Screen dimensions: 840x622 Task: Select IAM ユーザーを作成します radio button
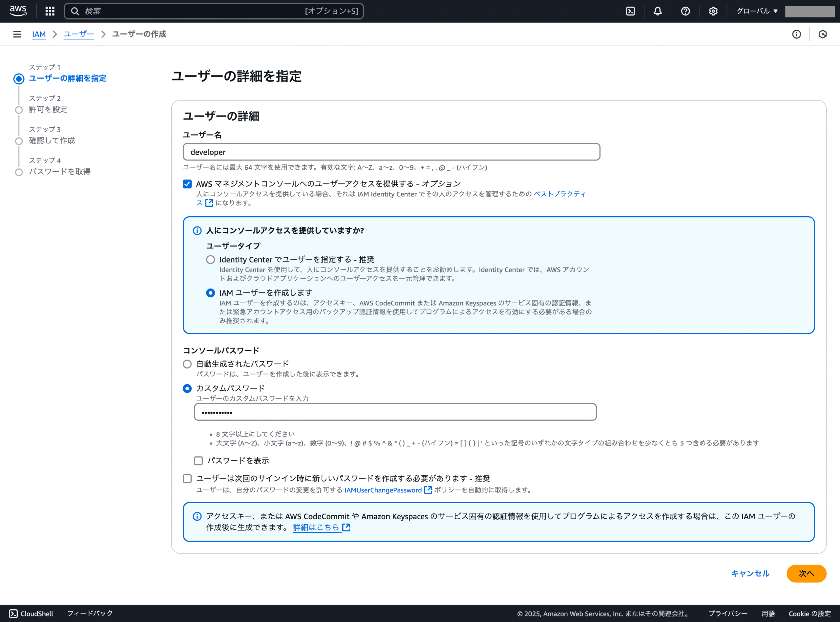pyautogui.click(x=210, y=292)
